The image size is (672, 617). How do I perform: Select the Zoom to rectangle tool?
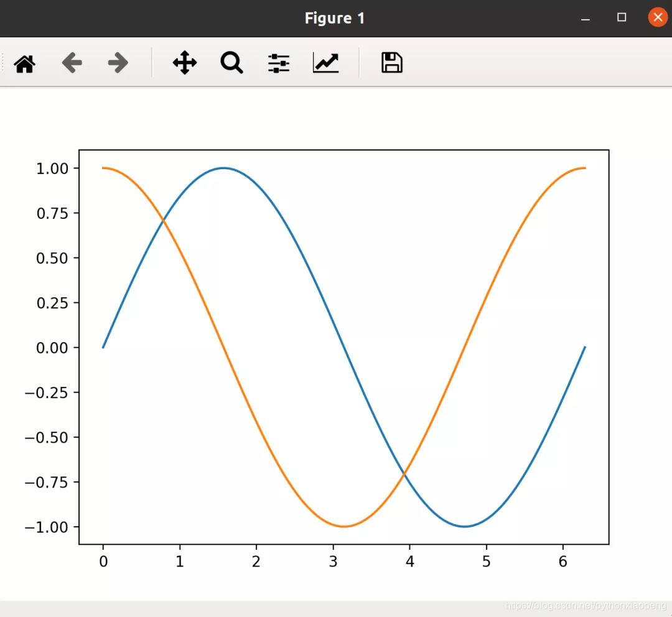(231, 63)
